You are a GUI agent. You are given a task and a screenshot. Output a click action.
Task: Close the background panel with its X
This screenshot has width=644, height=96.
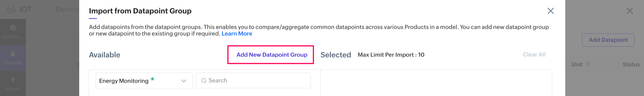coord(630,11)
